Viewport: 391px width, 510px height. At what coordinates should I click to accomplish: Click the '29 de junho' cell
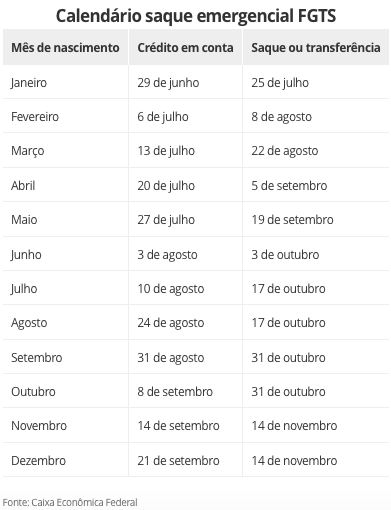[x=168, y=83]
